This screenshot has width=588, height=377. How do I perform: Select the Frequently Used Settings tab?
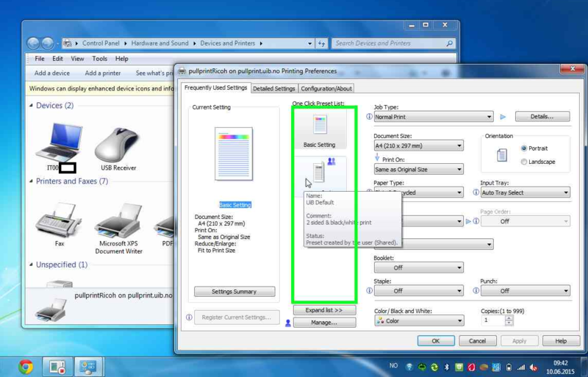pos(215,87)
